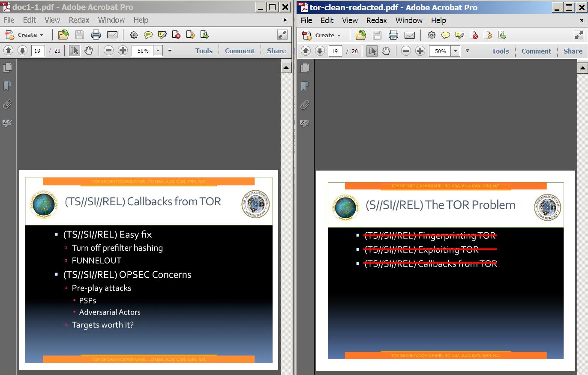Go to next page in tor-clean-redacted.pdf

pos(320,51)
